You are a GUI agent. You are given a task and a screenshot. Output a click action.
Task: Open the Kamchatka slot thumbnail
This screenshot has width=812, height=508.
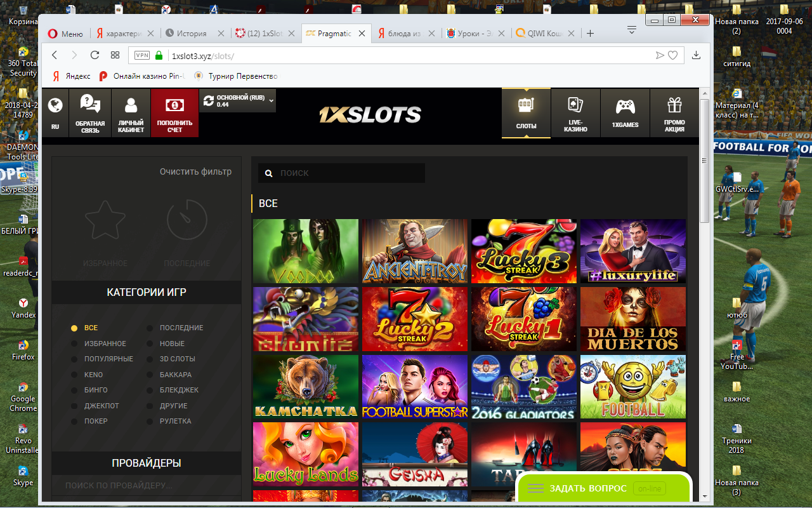[x=306, y=387]
